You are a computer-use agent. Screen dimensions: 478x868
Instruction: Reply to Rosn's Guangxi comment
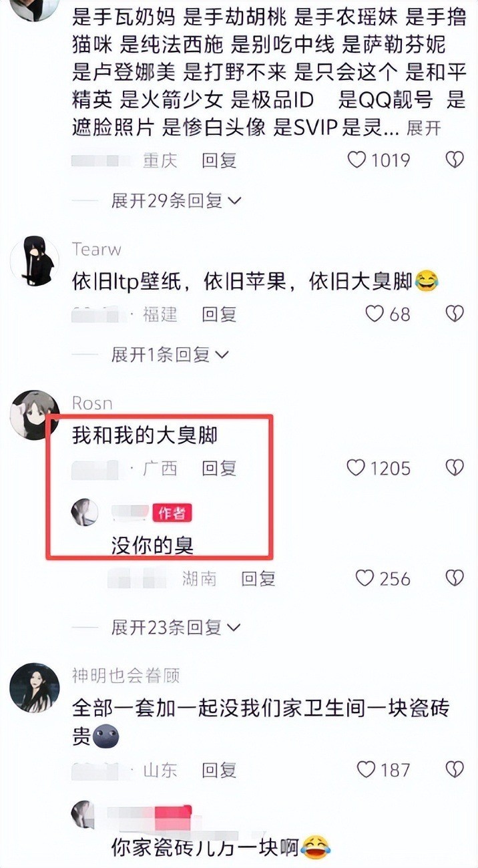point(220,468)
